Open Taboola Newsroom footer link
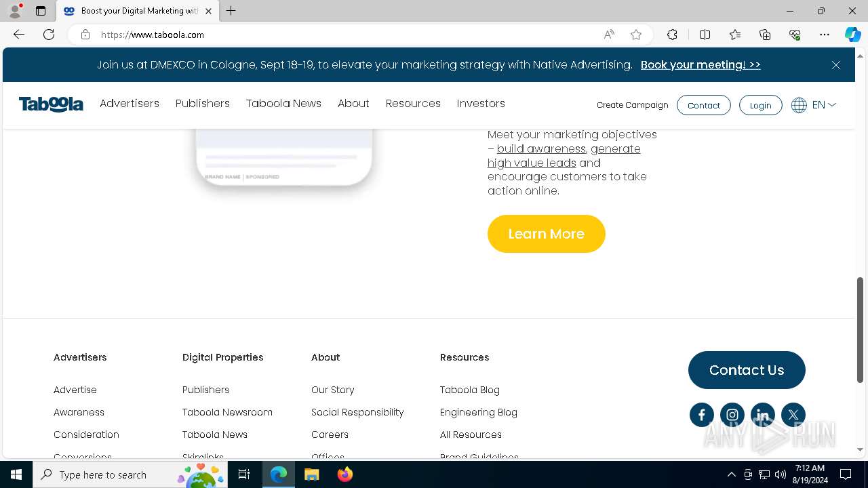 pyautogui.click(x=227, y=412)
